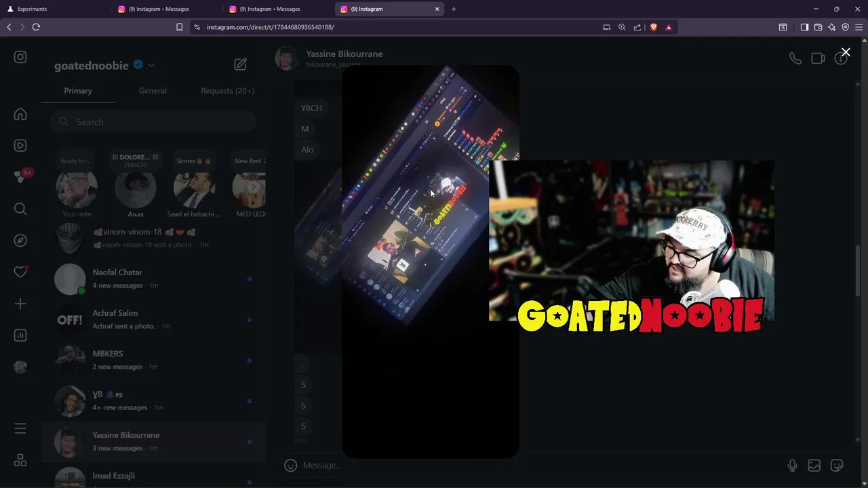Switch to the Primary tab
The width and height of the screenshot is (868, 488).
coord(78,91)
